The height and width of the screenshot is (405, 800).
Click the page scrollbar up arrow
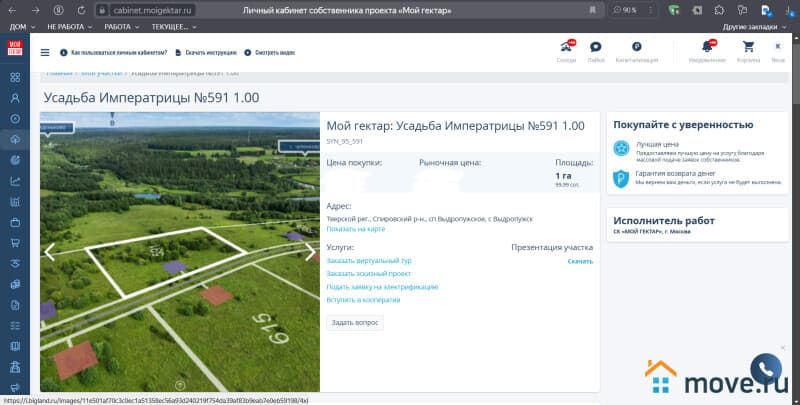796,37
